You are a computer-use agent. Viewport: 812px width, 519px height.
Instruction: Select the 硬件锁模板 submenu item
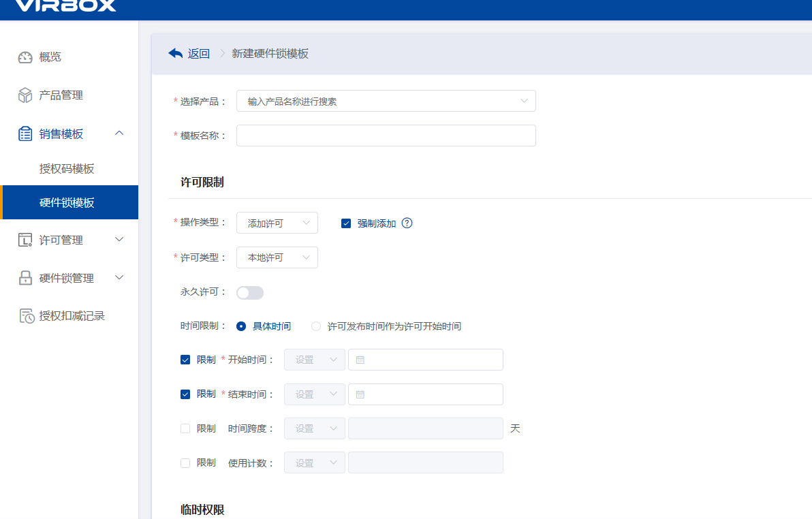coord(69,202)
